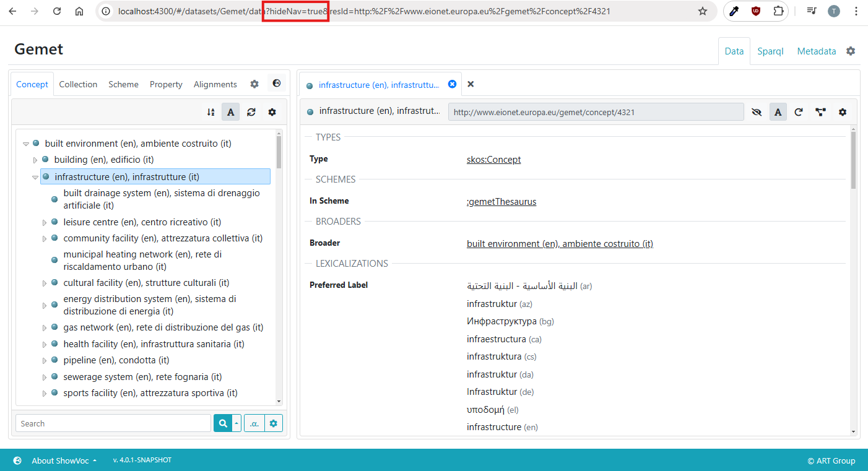Viewport: 868px width, 471px height.
Task: Select the building (en), edificio (it) concept
Action: coord(104,160)
